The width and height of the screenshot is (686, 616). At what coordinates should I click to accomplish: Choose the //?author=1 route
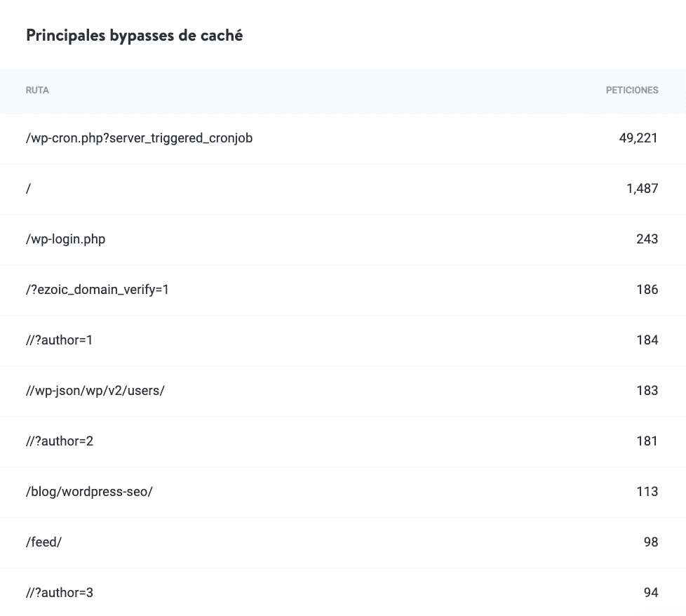(60, 340)
